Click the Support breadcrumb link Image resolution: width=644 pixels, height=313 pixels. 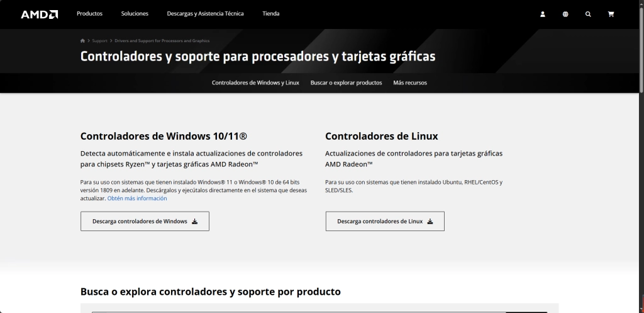pyautogui.click(x=99, y=41)
